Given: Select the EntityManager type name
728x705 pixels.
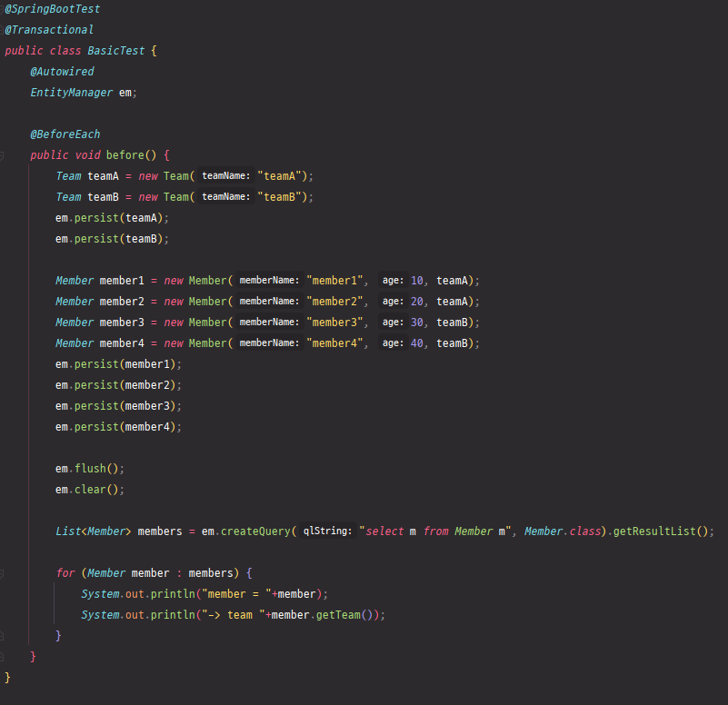Looking at the screenshot, I should [71, 93].
